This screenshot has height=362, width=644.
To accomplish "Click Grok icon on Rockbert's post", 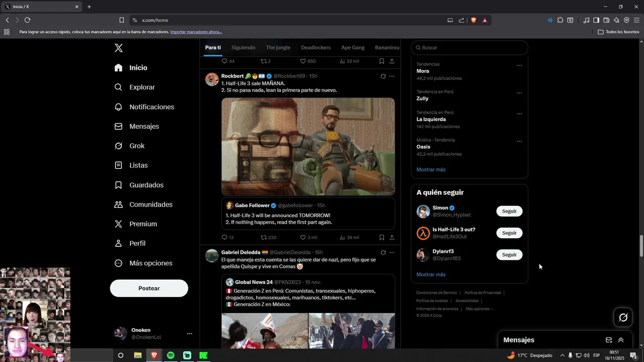I will click(383, 76).
